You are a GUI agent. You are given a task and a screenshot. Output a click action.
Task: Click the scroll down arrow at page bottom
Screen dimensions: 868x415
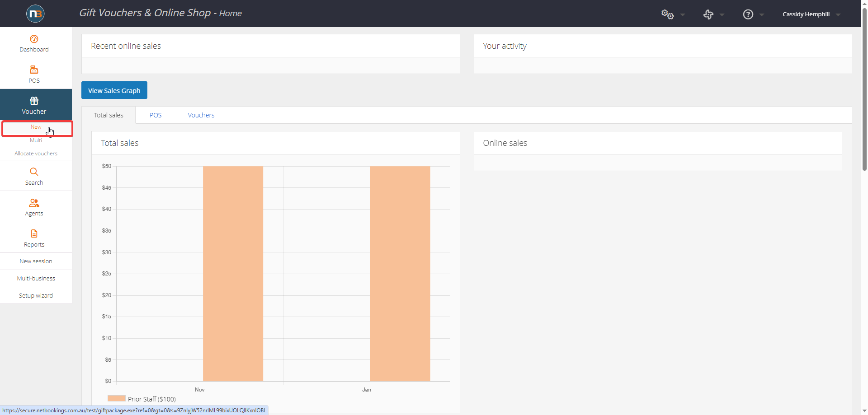click(864, 411)
